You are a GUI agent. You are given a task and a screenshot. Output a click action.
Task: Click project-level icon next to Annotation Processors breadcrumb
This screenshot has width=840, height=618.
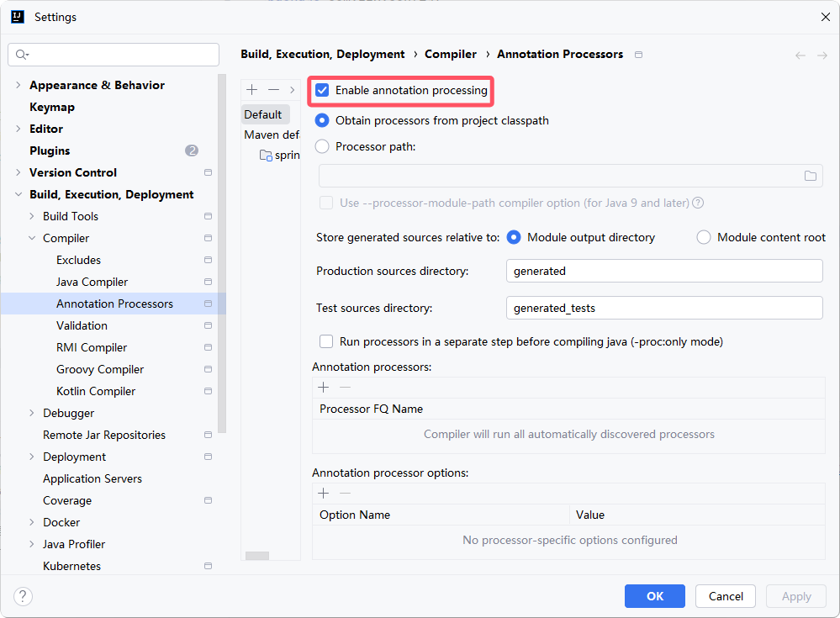pyautogui.click(x=638, y=55)
